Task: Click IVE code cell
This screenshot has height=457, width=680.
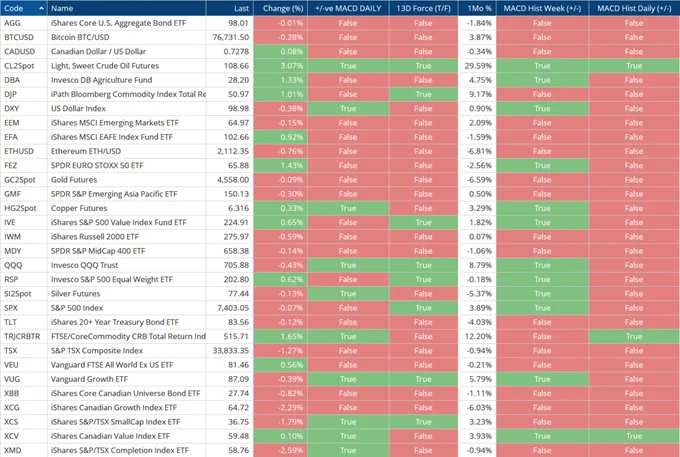Action: click(24, 222)
